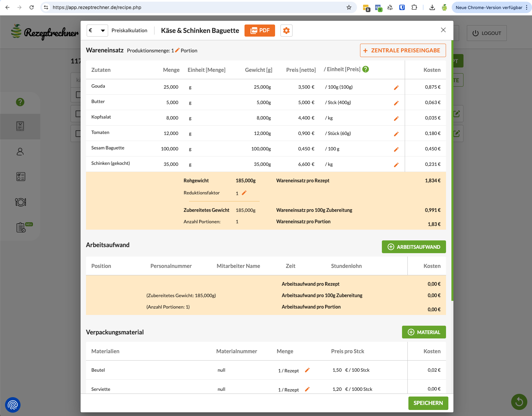The width and height of the screenshot is (532, 416).
Task: Edit the Reduktionsfaktor value pencil
Action: pos(244,193)
